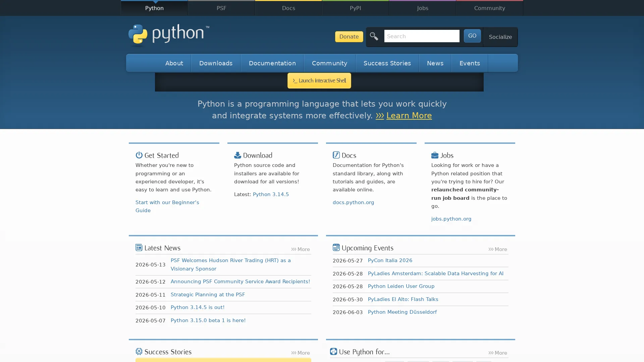644x362 pixels.
Task: Open Strategic Planning at the PSF
Action: (208, 295)
